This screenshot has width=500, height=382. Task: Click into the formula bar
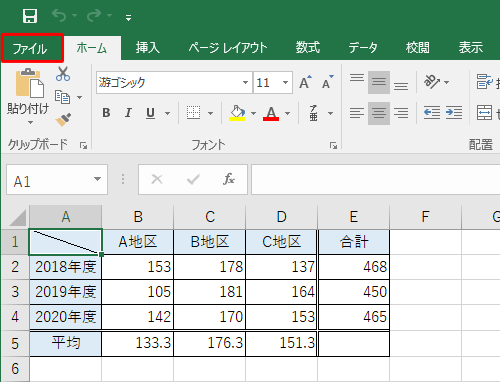[x=376, y=179]
